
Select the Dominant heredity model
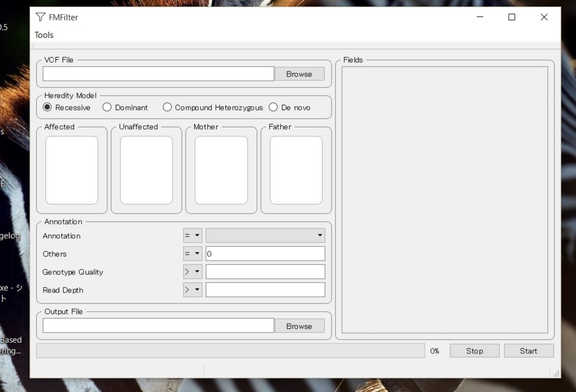coord(125,107)
